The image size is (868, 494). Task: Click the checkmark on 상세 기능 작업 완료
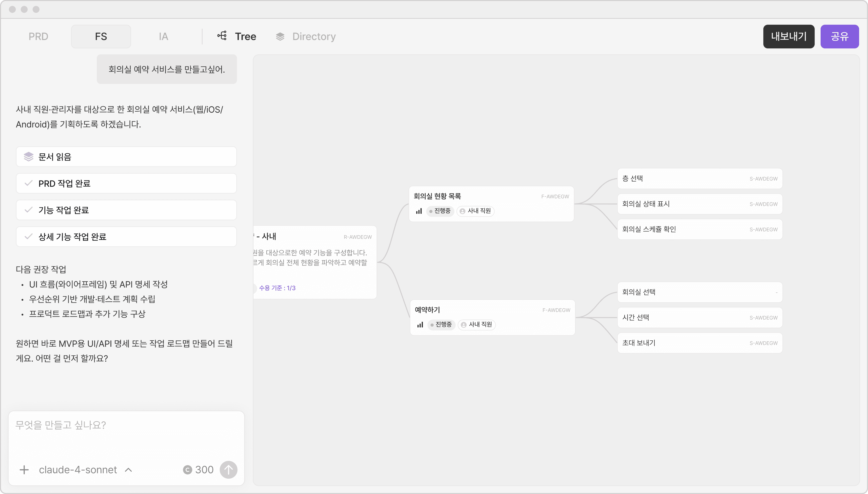tap(28, 236)
